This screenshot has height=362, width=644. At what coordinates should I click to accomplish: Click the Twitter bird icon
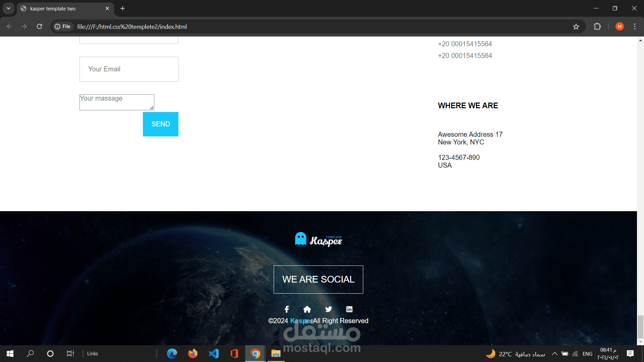[328, 309]
